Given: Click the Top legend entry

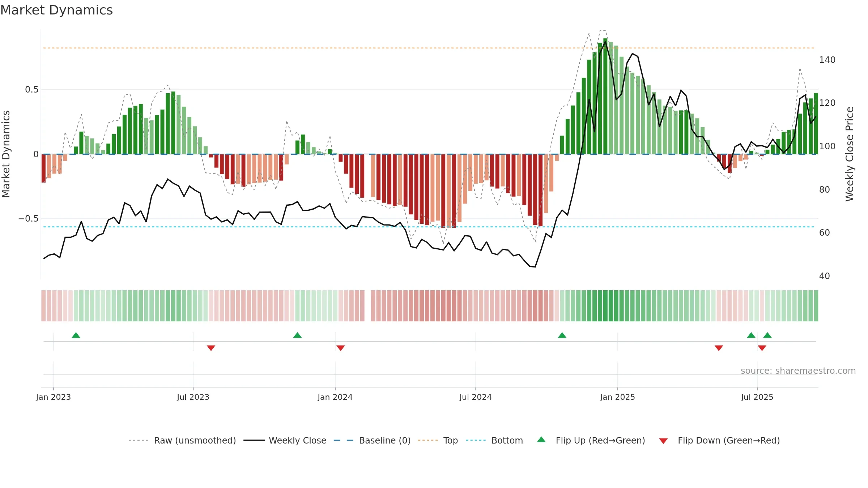Looking at the screenshot, I should [x=438, y=440].
